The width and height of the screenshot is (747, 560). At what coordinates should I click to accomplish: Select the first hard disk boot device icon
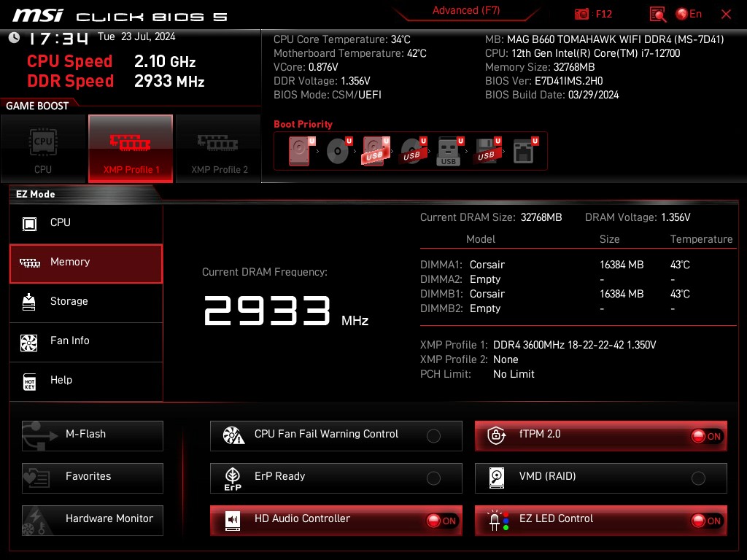point(301,151)
